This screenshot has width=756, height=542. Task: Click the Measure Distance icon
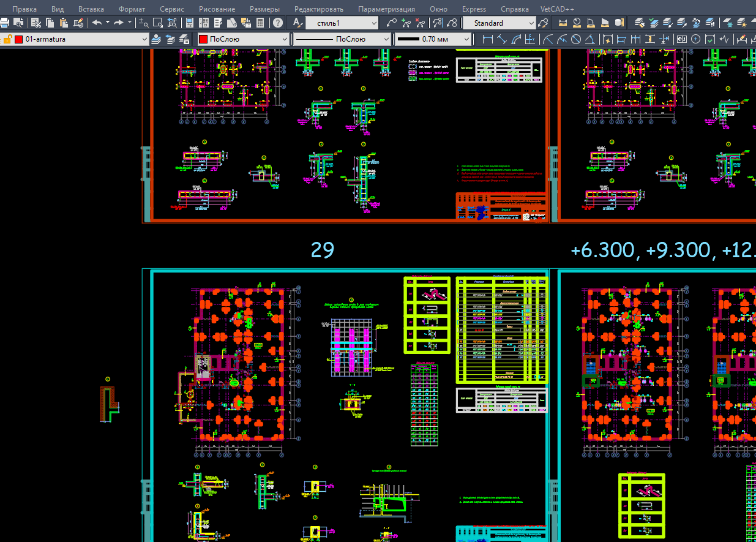[563, 23]
